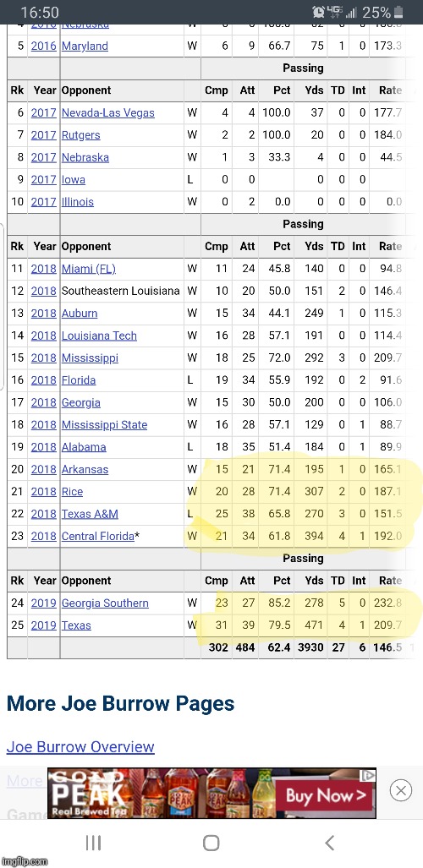Image resolution: width=423 pixels, height=868 pixels.
Task: Tap the 4G signal indicator icon
Action: point(334,12)
